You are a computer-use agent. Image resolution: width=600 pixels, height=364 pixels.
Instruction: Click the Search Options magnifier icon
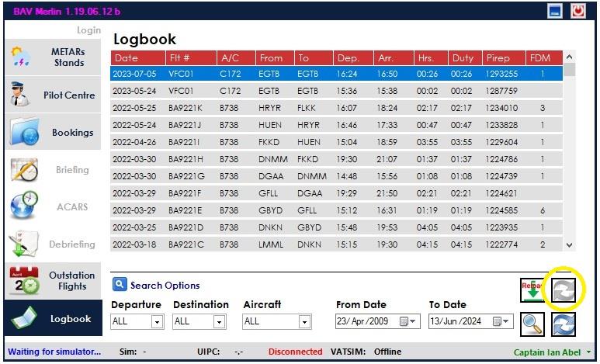[x=120, y=284]
